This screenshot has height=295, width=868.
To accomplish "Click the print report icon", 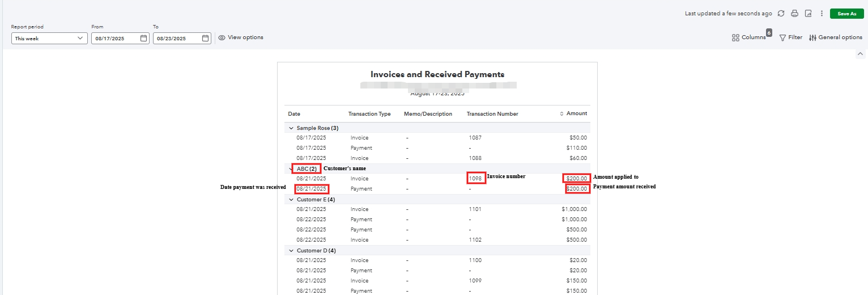I will point(794,14).
